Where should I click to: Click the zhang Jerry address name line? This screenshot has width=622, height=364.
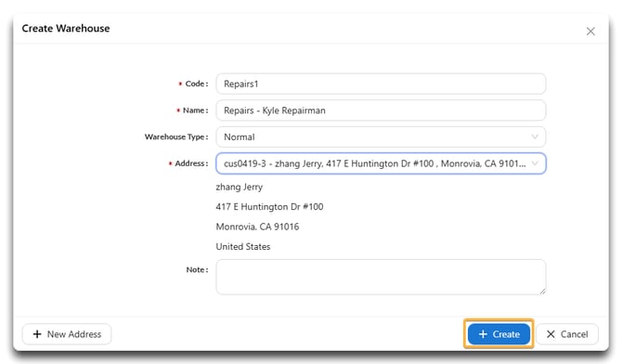[240, 187]
